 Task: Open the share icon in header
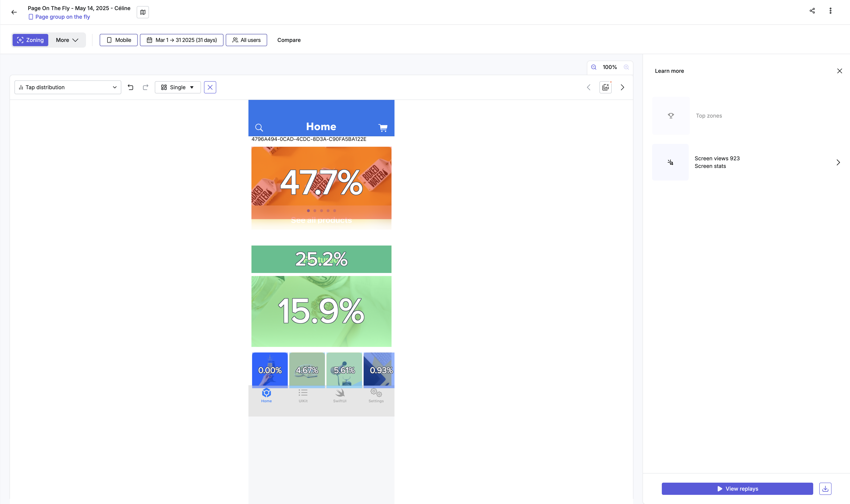point(812,11)
